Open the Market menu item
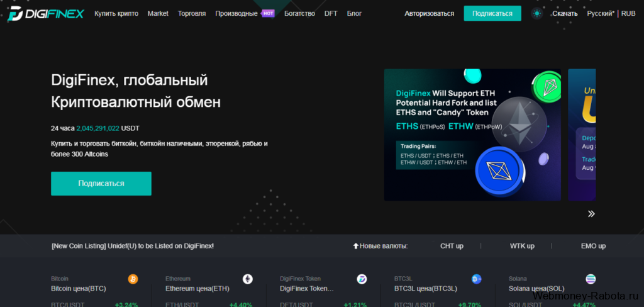The height and width of the screenshot is (307, 644). click(158, 14)
